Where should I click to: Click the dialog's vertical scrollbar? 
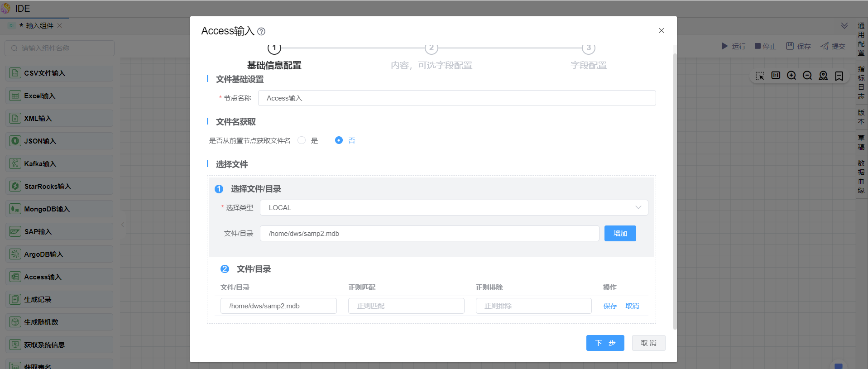coord(675,191)
